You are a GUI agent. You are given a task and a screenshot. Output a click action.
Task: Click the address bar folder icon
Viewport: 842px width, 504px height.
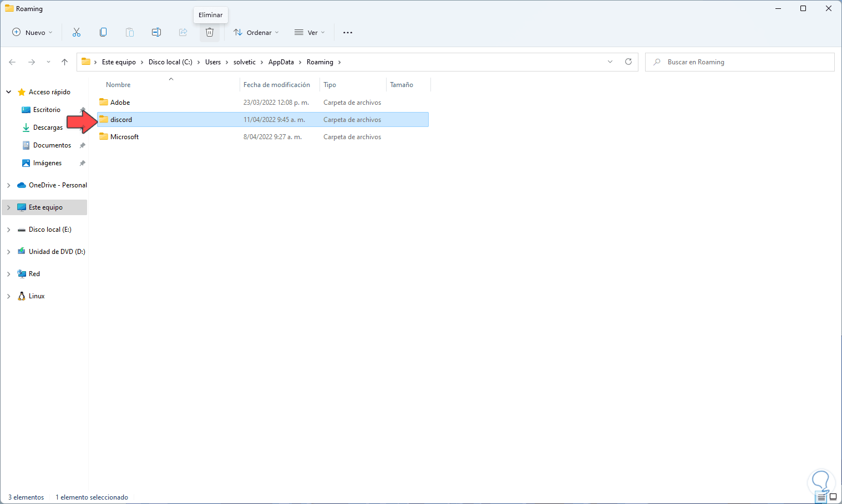pos(86,62)
